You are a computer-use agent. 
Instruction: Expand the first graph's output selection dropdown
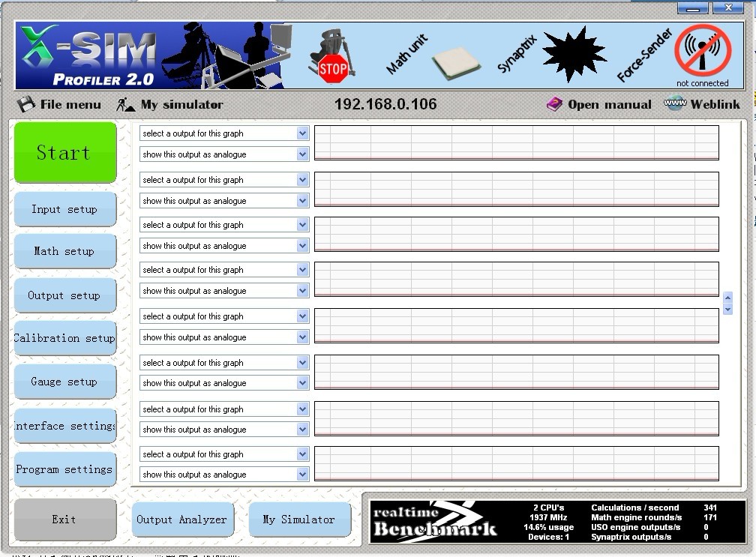[302, 133]
